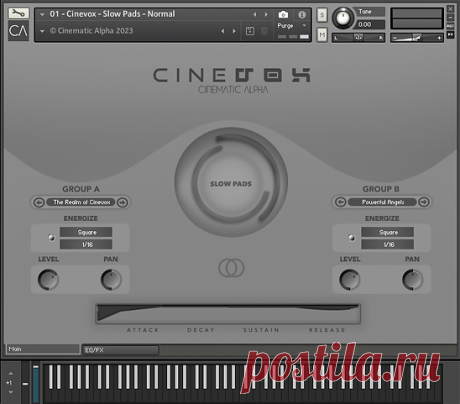Shift keyboard octave down arrow
The image size is (460, 404).
click(x=11, y=392)
